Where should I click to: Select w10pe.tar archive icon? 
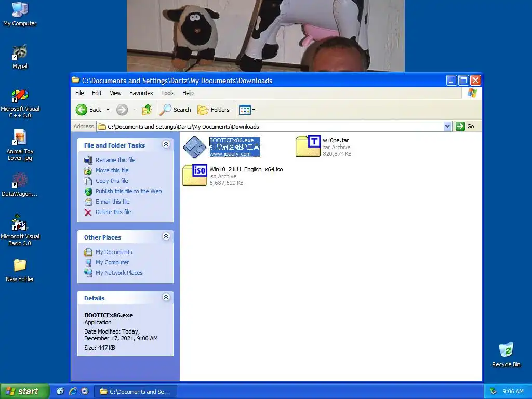pos(308,146)
